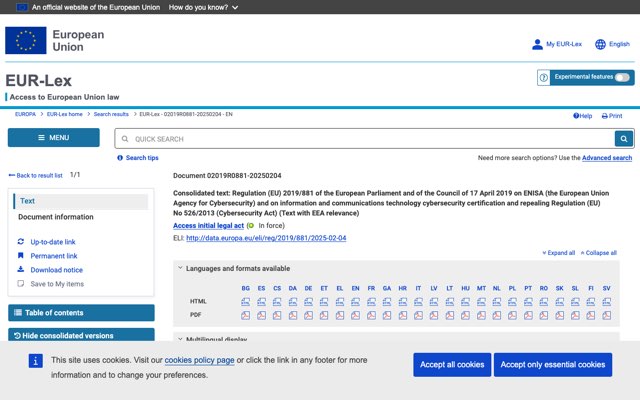
Task: Download the French (FR) PDF version
Action: [x=371, y=316]
